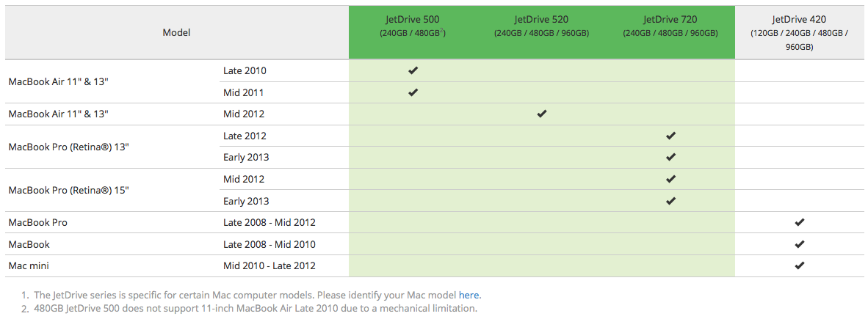Click JetDrive 720 checkmark for Retina 15" Early 2013

[670, 201]
